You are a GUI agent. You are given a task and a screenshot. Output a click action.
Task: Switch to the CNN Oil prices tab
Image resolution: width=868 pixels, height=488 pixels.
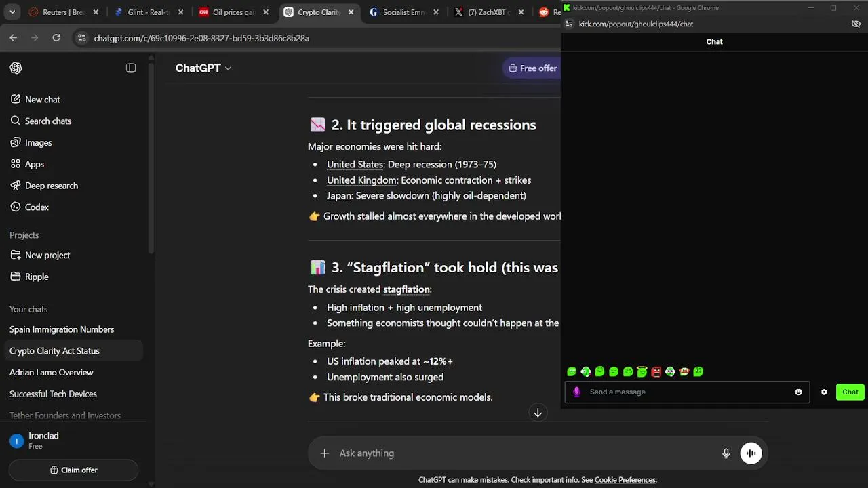233,12
